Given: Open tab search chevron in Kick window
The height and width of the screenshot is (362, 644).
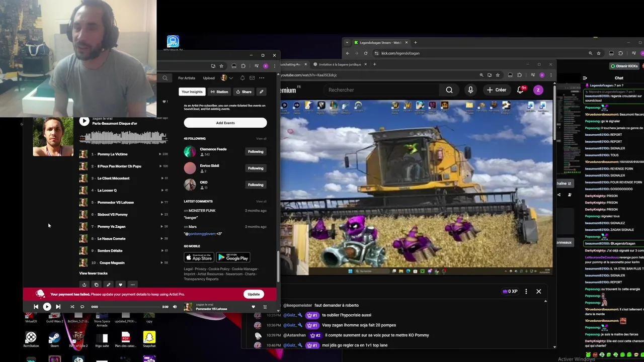Looking at the screenshot, I should [x=347, y=43].
